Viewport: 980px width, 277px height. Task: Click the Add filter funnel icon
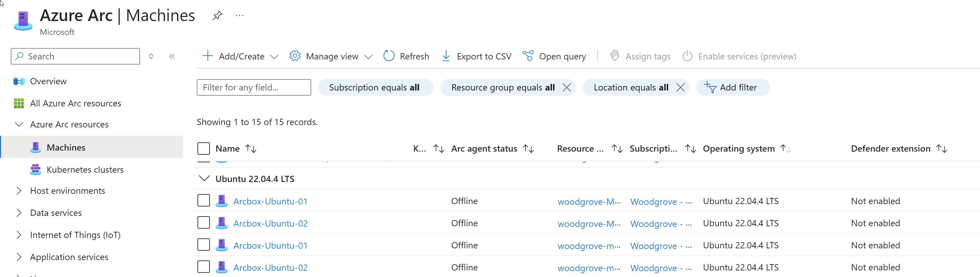[710, 87]
